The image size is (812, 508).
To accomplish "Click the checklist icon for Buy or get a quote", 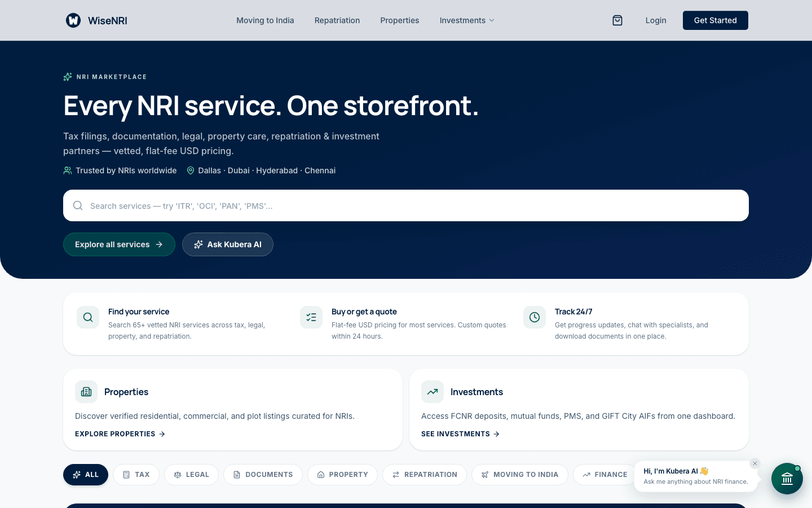I will [x=311, y=317].
